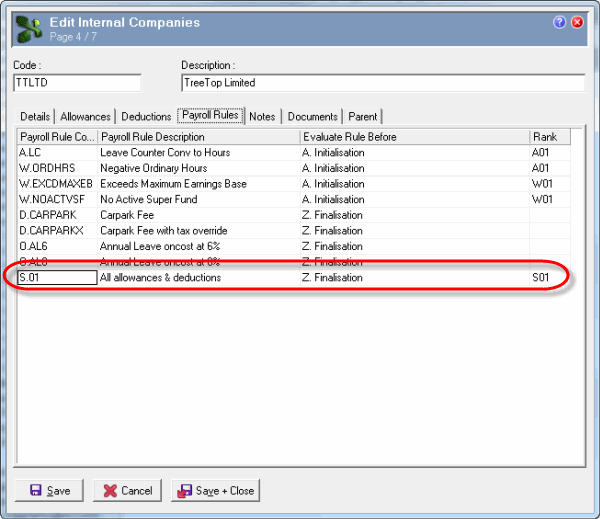Close the Edit Internal Companies dialog
600x519 pixels.
click(x=577, y=22)
